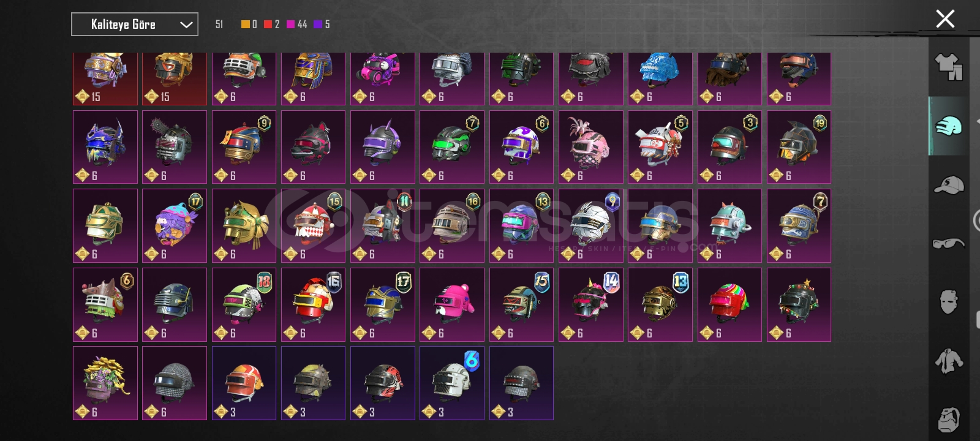980x441 pixels.
Task: Click the dropdown chevron arrow
Action: click(x=186, y=25)
